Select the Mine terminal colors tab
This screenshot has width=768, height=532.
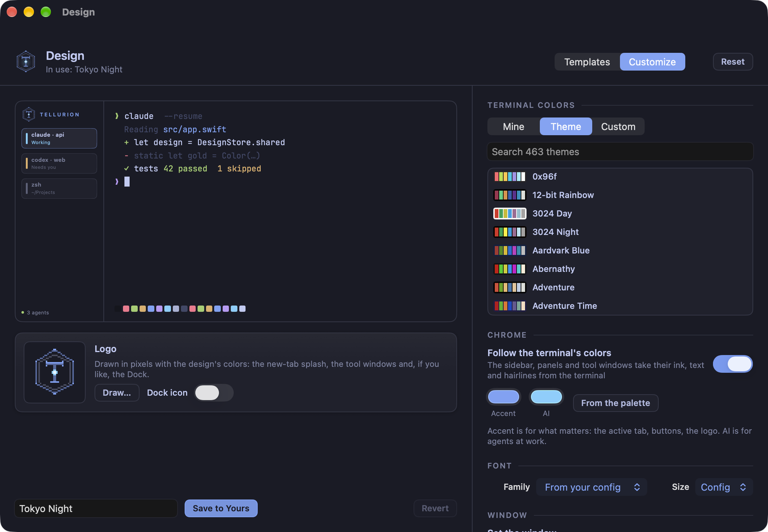[514, 127]
